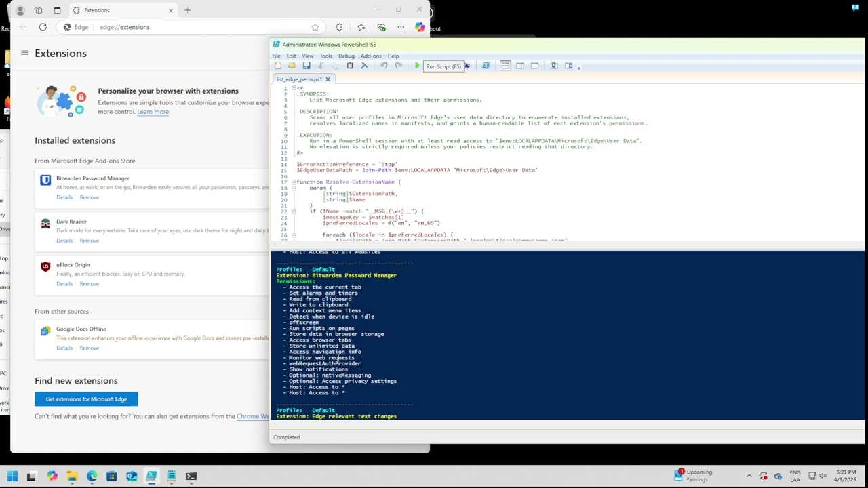Open the Tools menu in PowerShell ISE
Screen dimensions: 868x488
[x=326, y=56]
